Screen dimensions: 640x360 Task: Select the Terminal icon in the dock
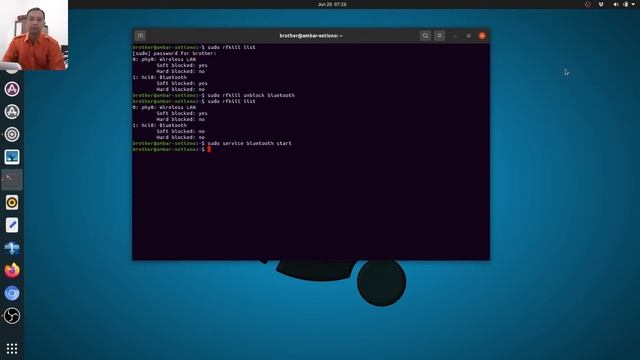(x=12, y=180)
